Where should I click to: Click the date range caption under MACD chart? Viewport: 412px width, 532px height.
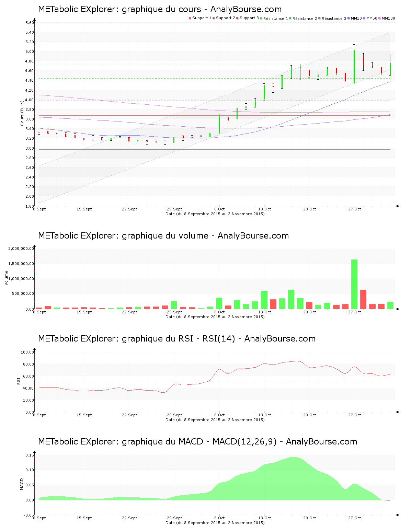[x=215, y=523]
